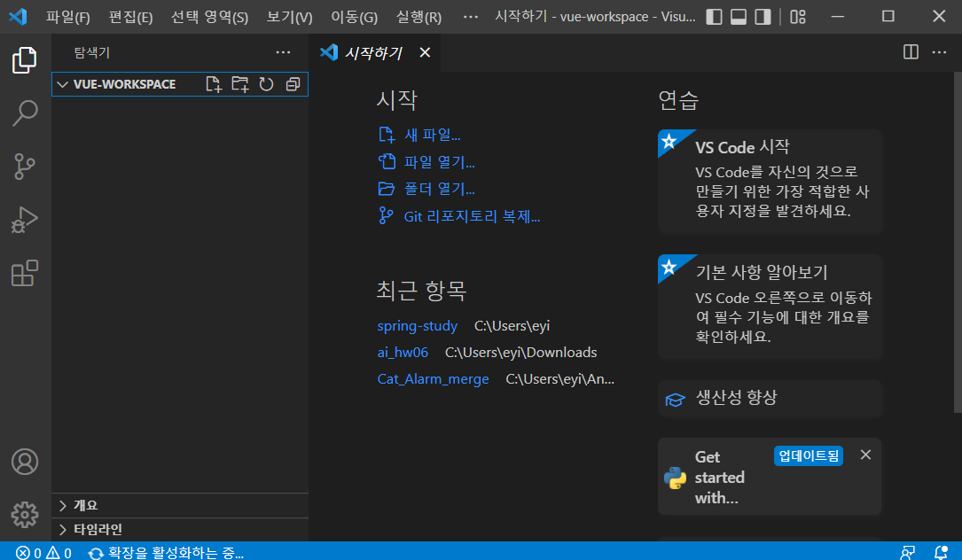
Task: Open customize layout icon
Action: pos(798,17)
